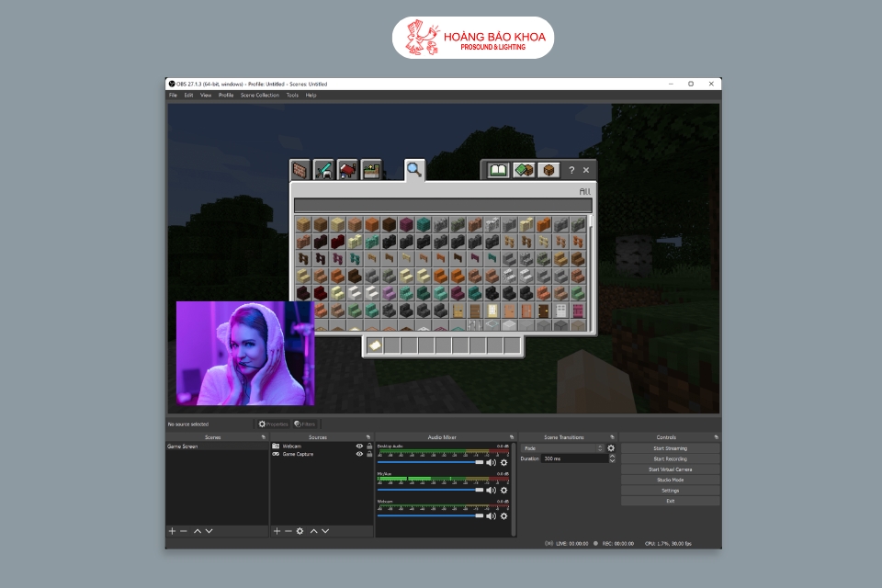Move scene down in the Scenes panel
882x588 pixels.
pos(209,531)
